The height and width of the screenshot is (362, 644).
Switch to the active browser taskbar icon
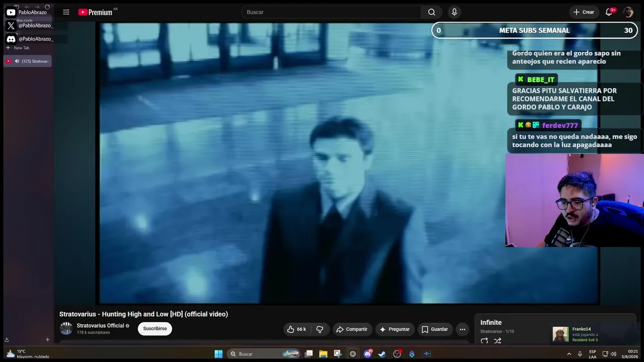tap(353, 354)
